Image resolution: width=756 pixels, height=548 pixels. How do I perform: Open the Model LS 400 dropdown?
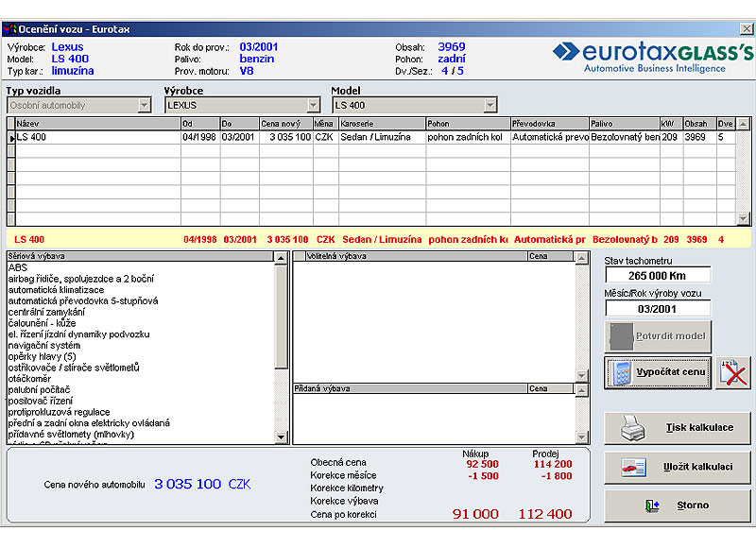click(490, 105)
